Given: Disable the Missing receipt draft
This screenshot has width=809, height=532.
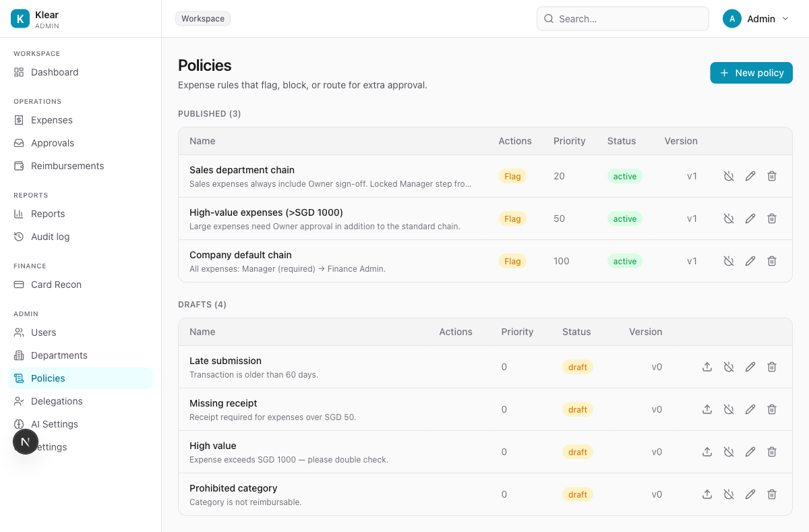Looking at the screenshot, I should [729, 409].
